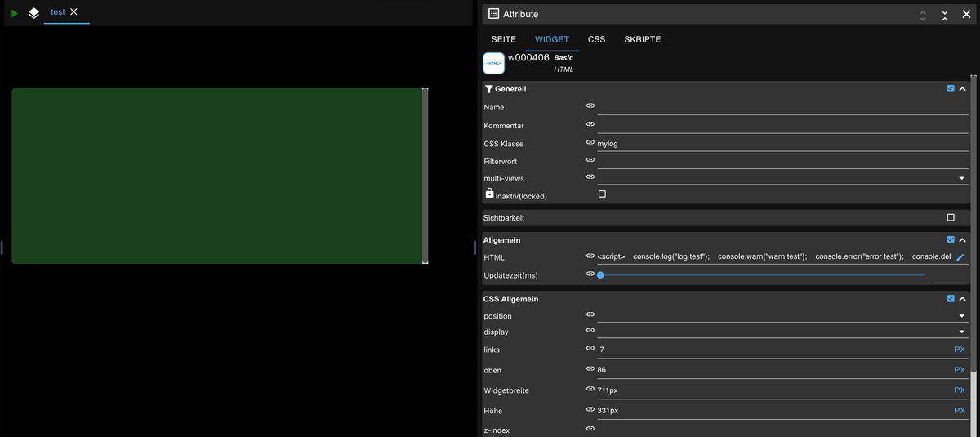Collapse the Allgemein section
Viewport: 980px width, 437px height.
tap(962, 240)
